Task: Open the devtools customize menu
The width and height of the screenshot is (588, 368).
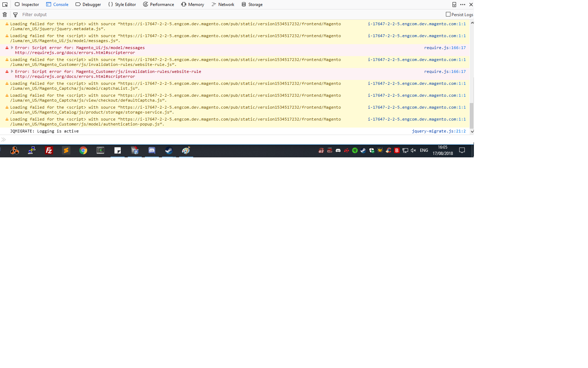Action: (463, 5)
